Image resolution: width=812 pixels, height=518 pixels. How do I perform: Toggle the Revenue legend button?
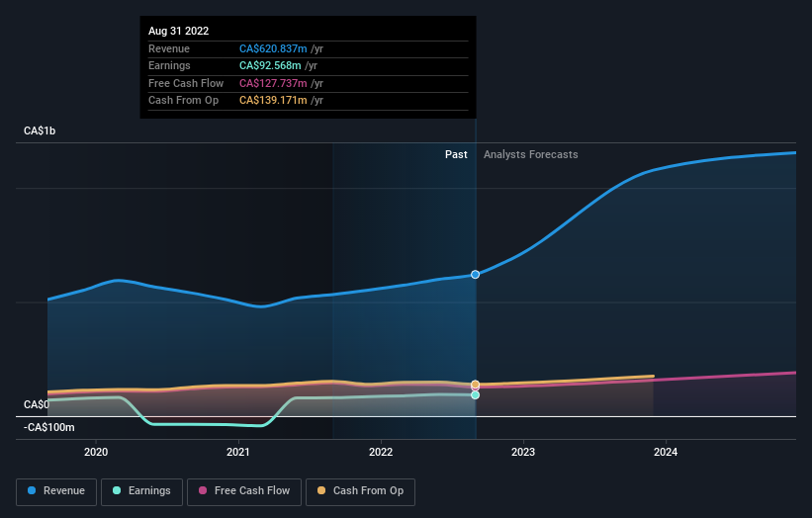pos(56,491)
